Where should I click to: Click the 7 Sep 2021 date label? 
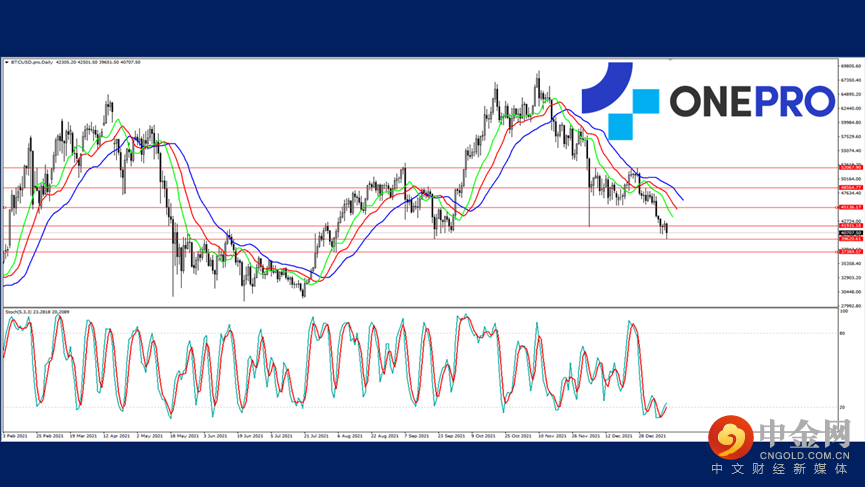pos(417,436)
